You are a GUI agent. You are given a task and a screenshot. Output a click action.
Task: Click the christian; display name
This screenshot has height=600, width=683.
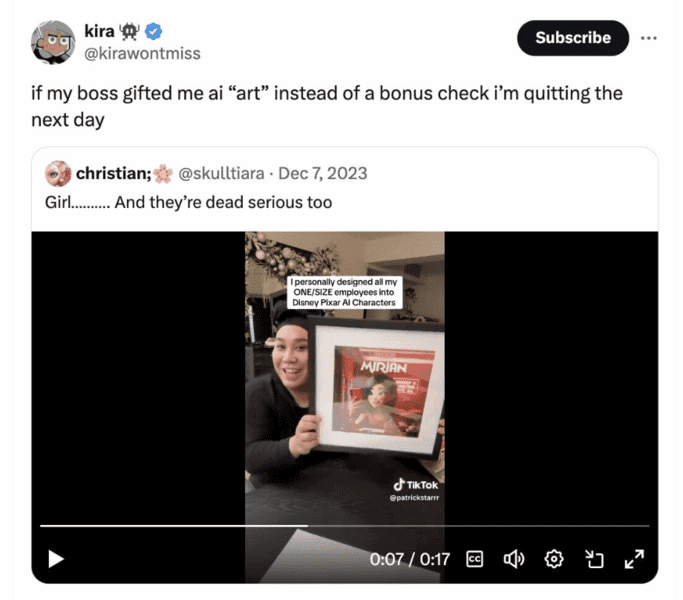(114, 173)
